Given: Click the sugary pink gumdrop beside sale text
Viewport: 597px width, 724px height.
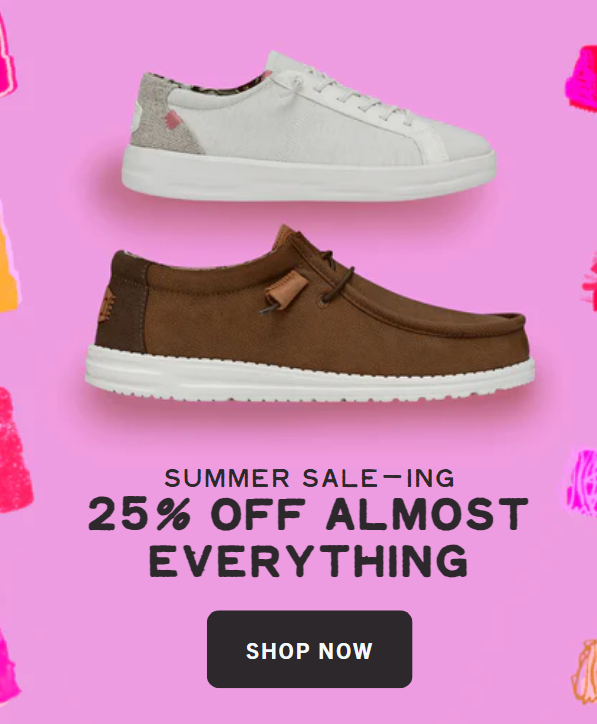Looking at the screenshot, I should tap(14, 451).
